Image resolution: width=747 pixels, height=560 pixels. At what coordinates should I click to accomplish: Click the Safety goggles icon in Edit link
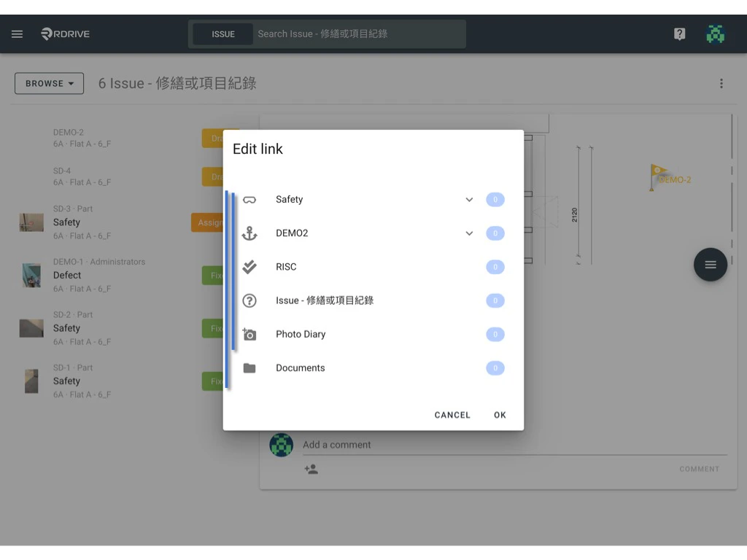pyautogui.click(x=249, y=199)
